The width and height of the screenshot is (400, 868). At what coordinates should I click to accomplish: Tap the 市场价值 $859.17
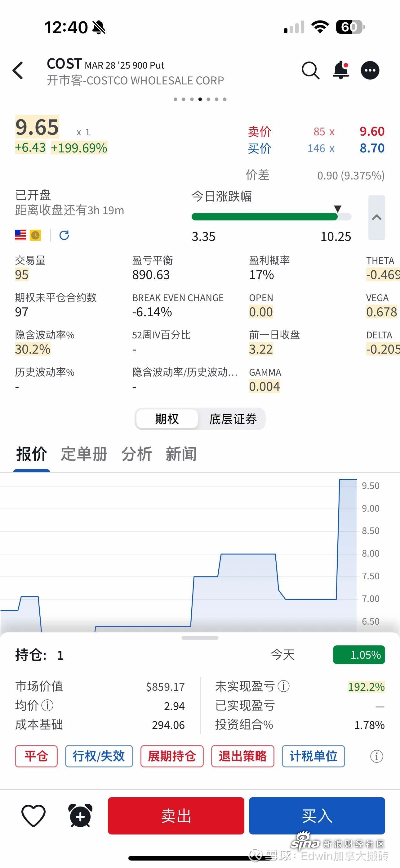coord(165,686)
